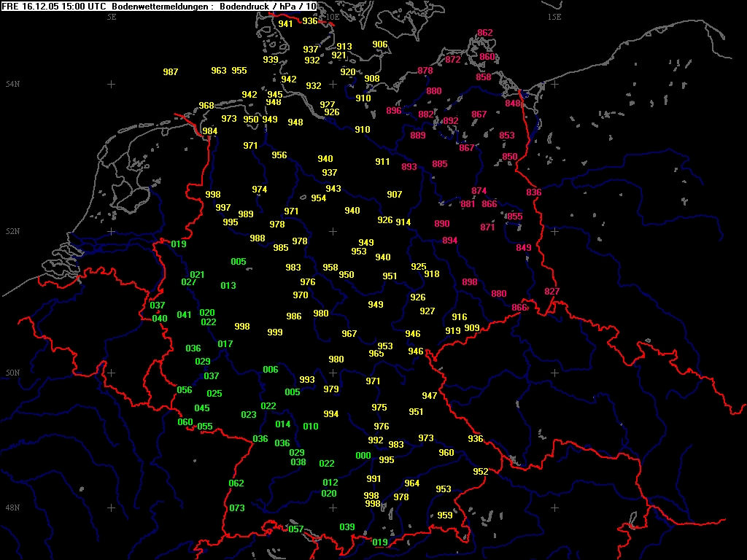Choose the station value 974
Image resolution: width=747 pixels, height=560 pixels.
259,190
